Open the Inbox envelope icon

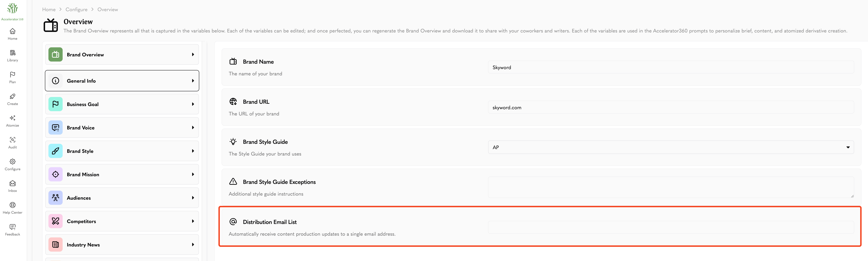coord(12,183)
